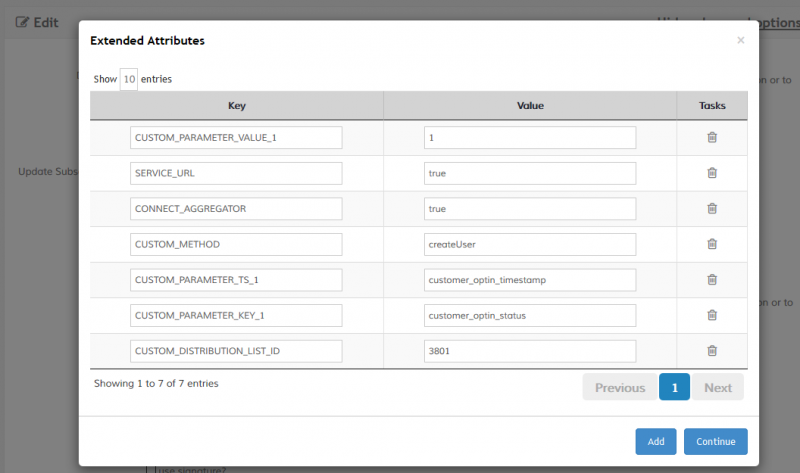This screenshot has width=800, height=473.
Task: Delete the CUSTOM_PARAMETER_VALUE_1 row
Action: pos(712,138)
